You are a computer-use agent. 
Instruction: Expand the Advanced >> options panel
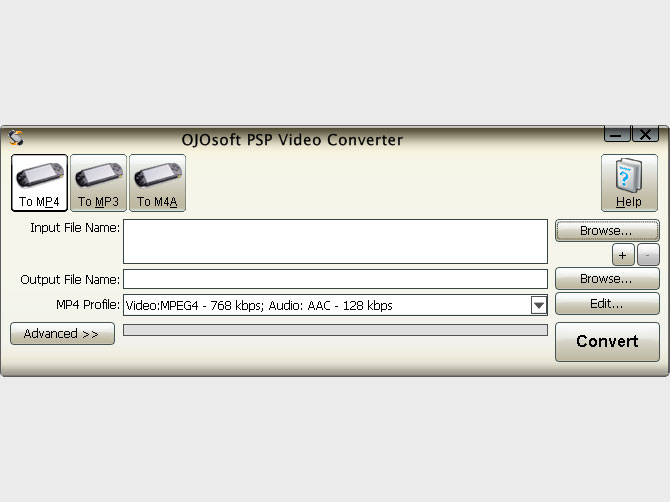click(62, 334)
